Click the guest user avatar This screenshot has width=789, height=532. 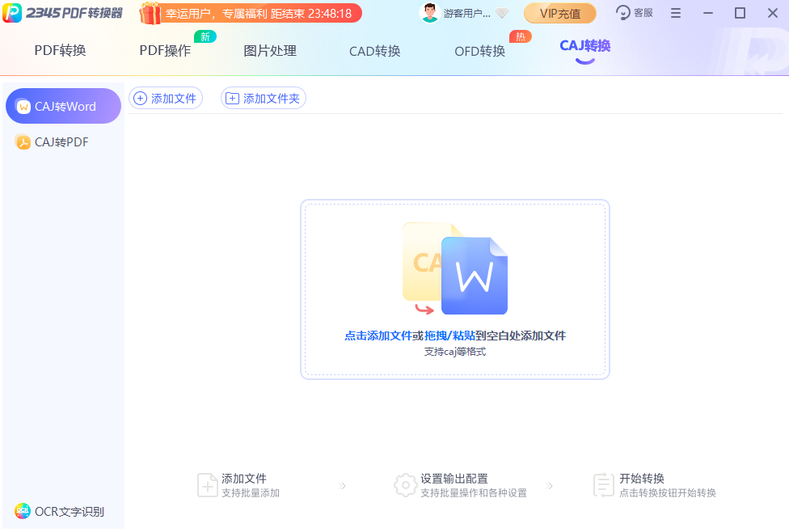coord(429,13)
